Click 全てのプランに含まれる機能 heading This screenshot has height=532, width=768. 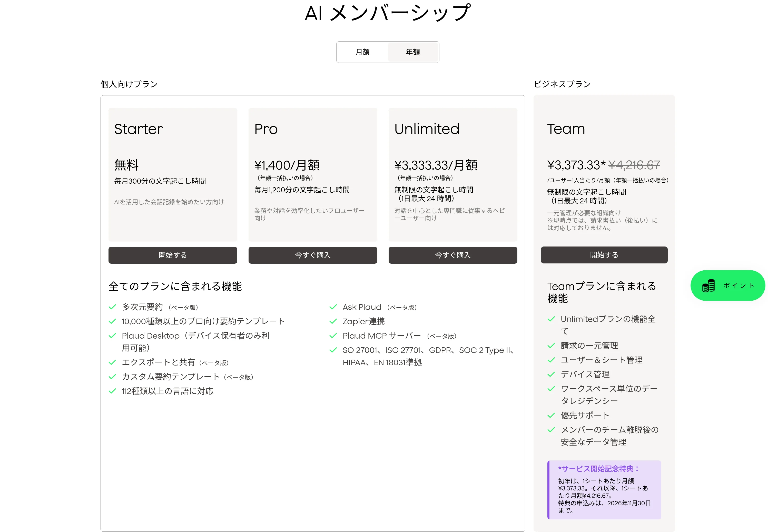(175, 286)
